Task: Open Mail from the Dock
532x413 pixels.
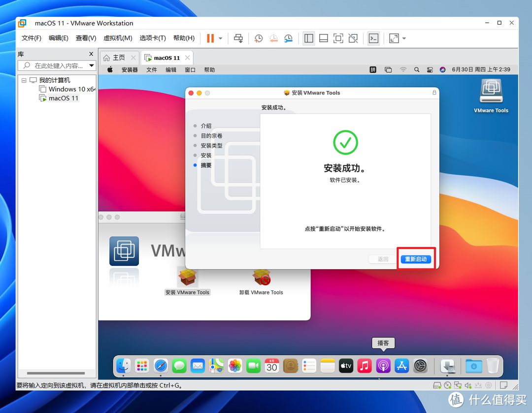Action: pos(198,366)
